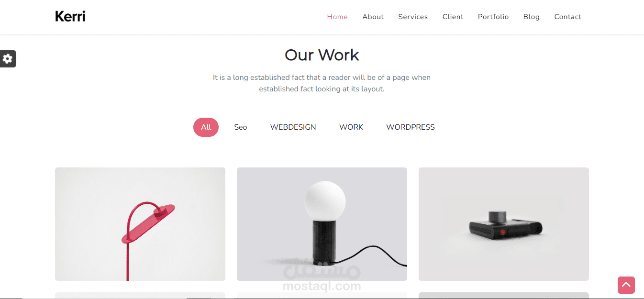Select Client from the navigation bar

(x=453, y=17)
